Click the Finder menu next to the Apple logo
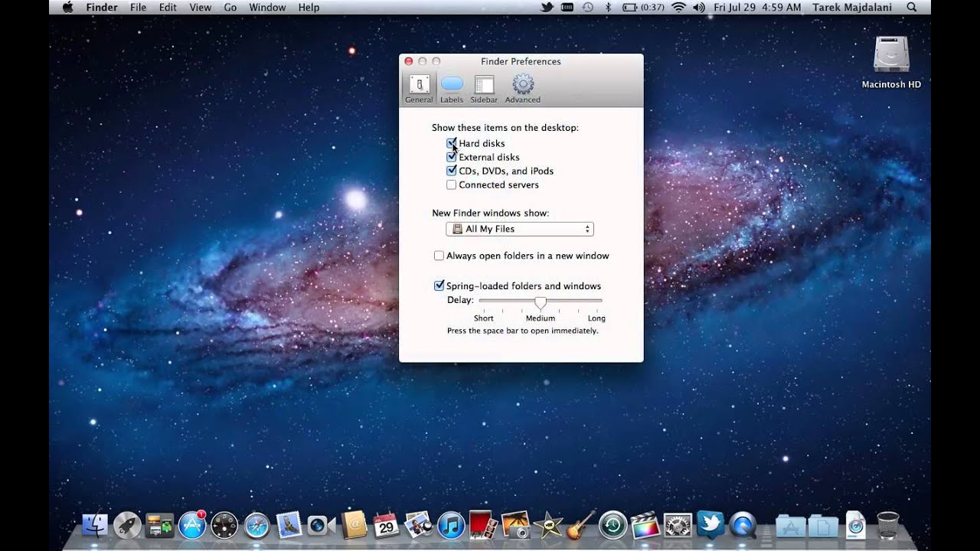This screenshot has width=980, height=551. [101, 7]
